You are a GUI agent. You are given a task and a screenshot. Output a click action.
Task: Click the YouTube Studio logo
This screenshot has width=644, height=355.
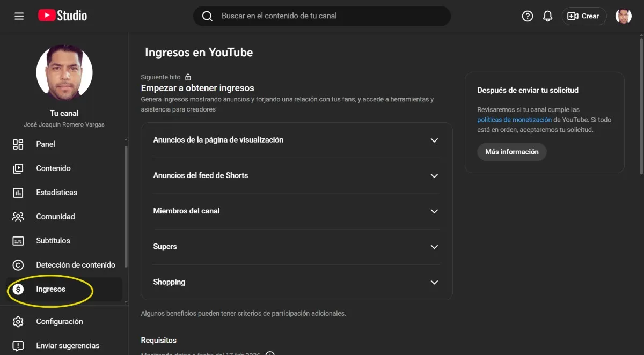[x=63, y=16]
